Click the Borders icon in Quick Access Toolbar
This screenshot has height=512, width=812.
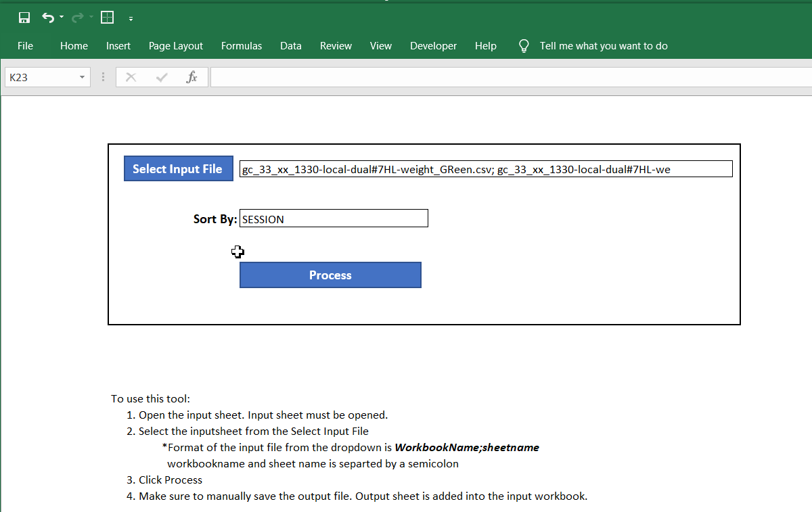(x=107, y=18)
